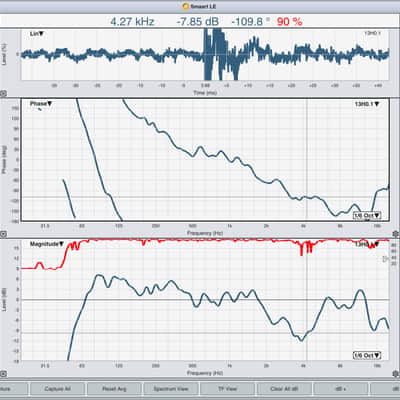
Task: Open the 1/6 Oct smoothing dropdown in magnitude pane
Action: (367, 356)
